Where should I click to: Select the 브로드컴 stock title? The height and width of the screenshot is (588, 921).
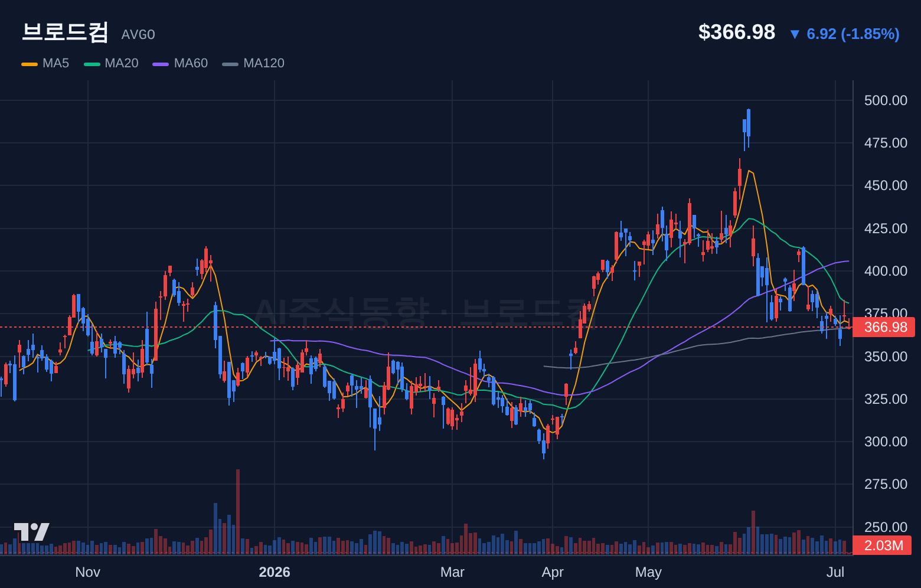coord(65,32)
